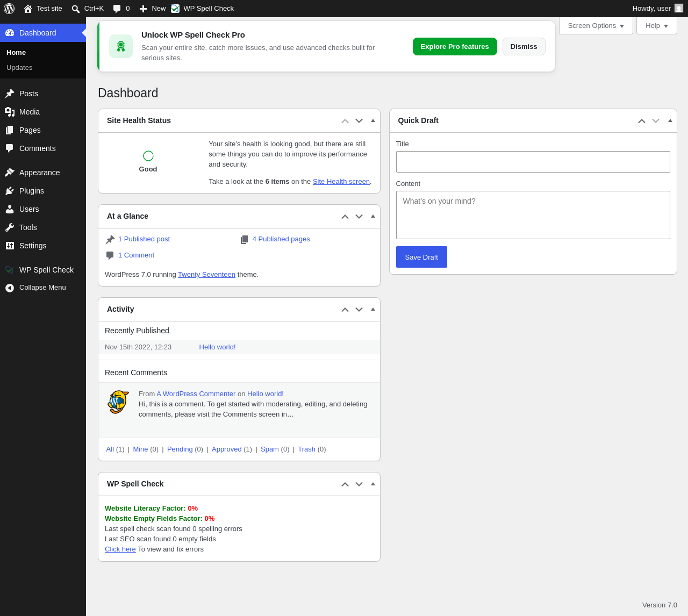
Task: Open the 4 Published pages link
Action: click(281, 239)
